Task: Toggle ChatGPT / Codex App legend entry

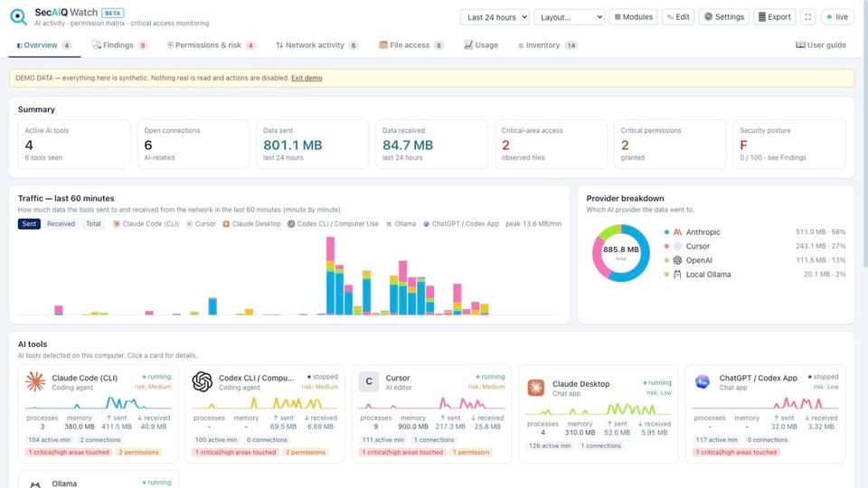Action: point(461,224)
